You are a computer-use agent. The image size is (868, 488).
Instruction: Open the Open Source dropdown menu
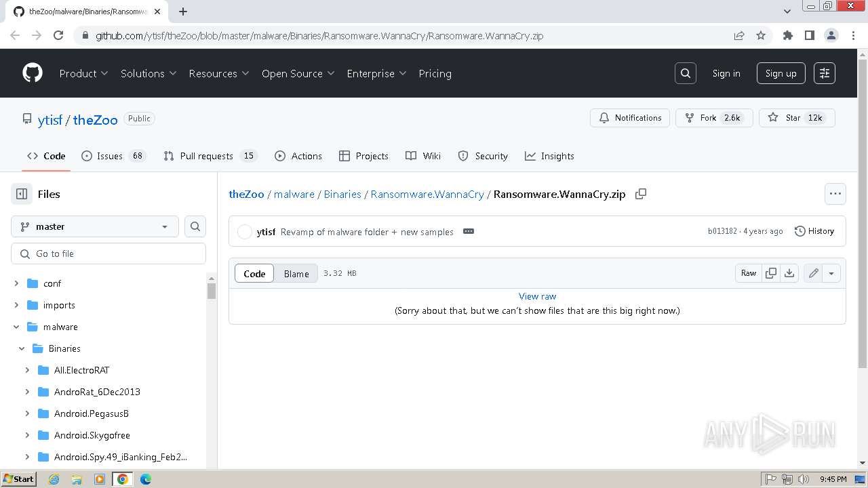click(x=298, y=73)
